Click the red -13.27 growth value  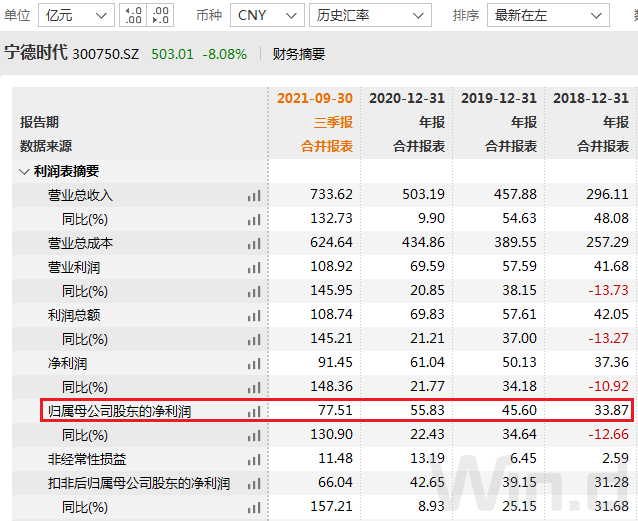608,338
